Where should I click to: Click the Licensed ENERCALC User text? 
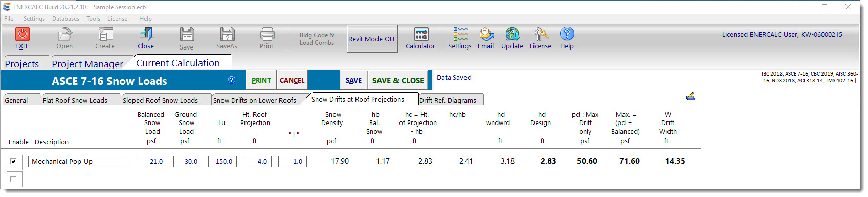tap(782, 35)
